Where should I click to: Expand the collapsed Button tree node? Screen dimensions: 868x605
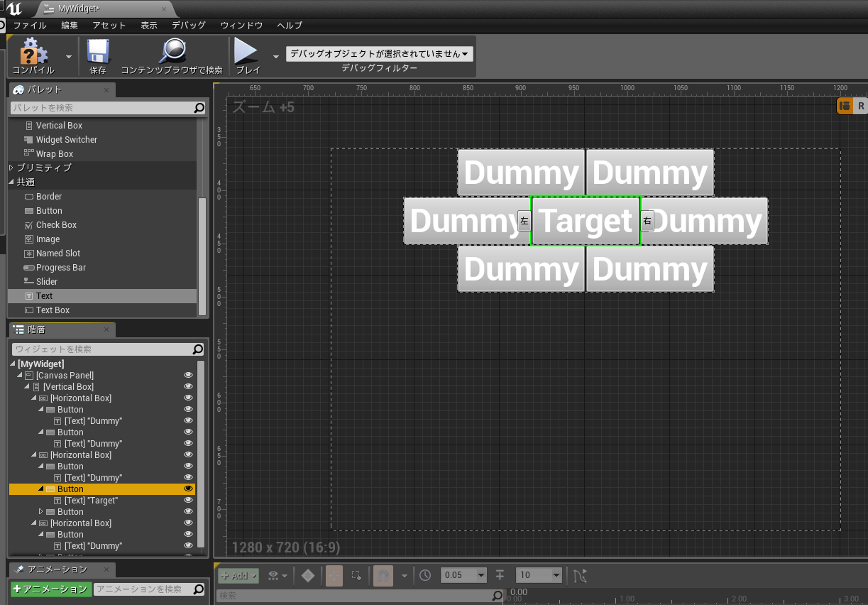tap(40, 512)
